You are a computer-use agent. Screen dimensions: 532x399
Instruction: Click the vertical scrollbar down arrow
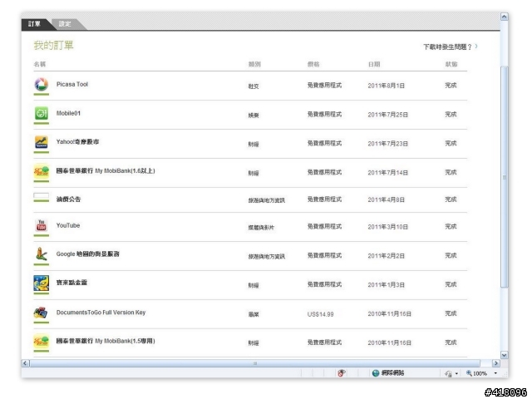coord(505,355)
